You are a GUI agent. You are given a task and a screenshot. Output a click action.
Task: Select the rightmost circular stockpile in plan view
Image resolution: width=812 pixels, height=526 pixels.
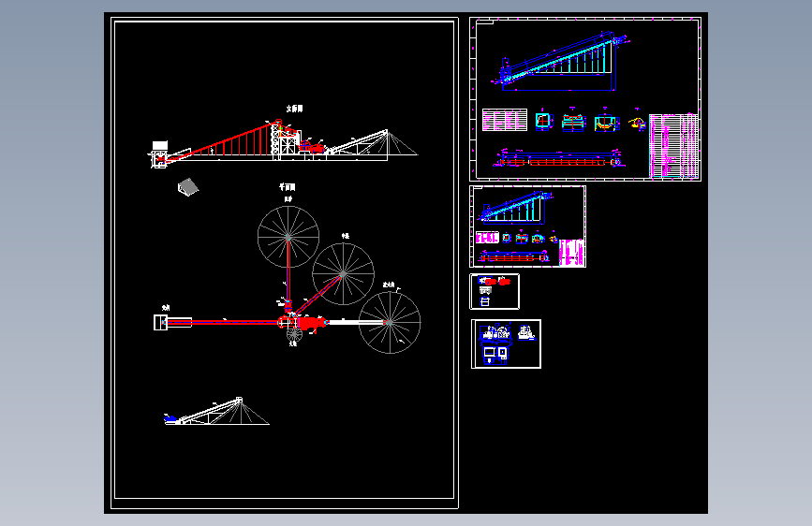[390, 323]
